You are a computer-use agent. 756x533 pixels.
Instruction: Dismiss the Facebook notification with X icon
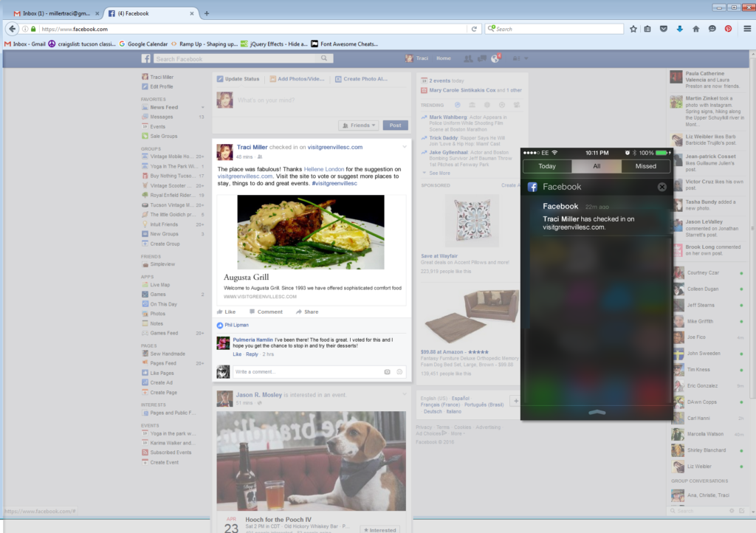click(661, 187)
